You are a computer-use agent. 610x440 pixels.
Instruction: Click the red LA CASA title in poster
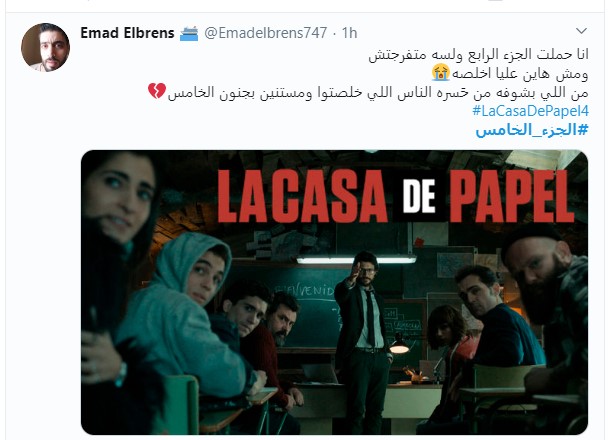click(302, 196)
